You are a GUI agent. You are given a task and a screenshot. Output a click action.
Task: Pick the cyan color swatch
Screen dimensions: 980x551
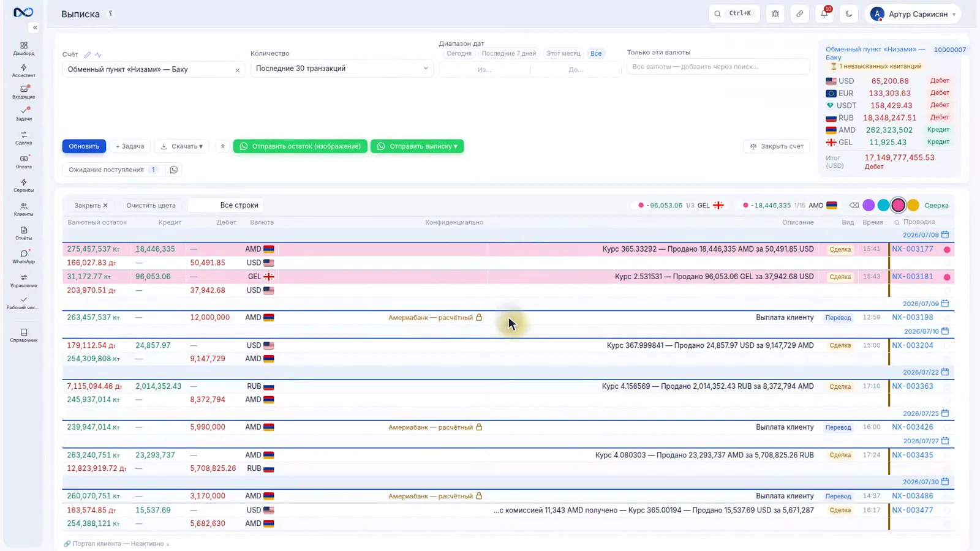883,205
